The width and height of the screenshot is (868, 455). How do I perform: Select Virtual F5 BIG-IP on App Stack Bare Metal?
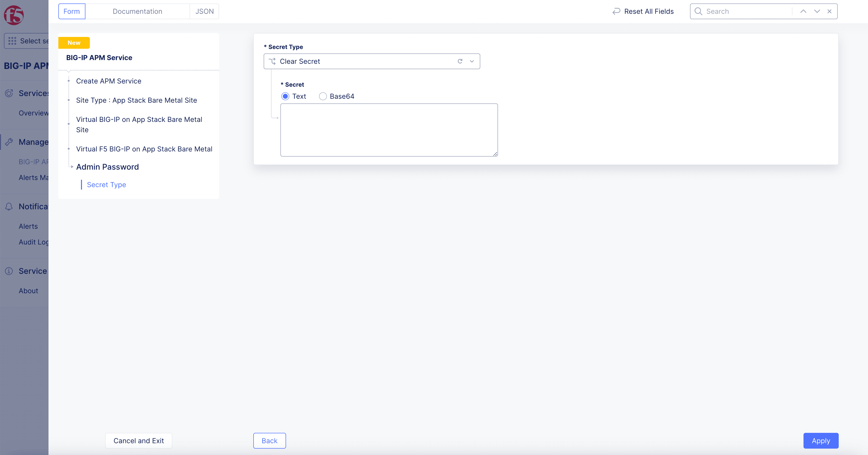(144, 149)
